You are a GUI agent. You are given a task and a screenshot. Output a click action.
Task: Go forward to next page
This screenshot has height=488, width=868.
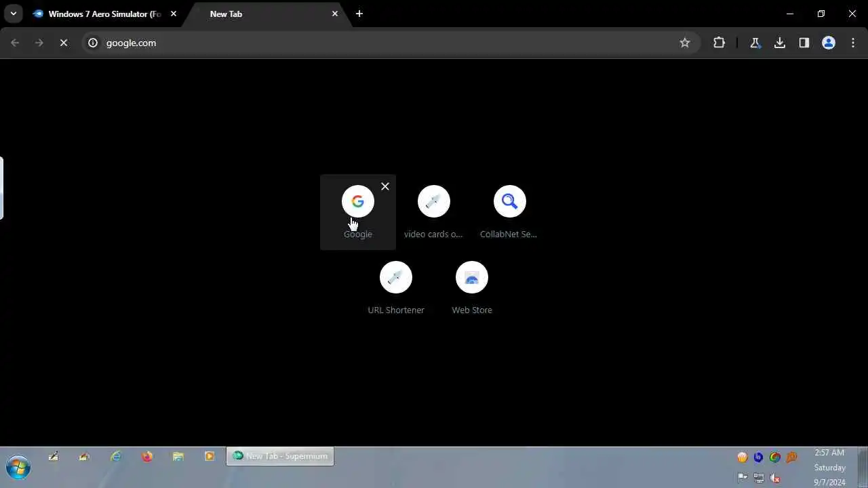pyautogui.click(x=39, y=43)
